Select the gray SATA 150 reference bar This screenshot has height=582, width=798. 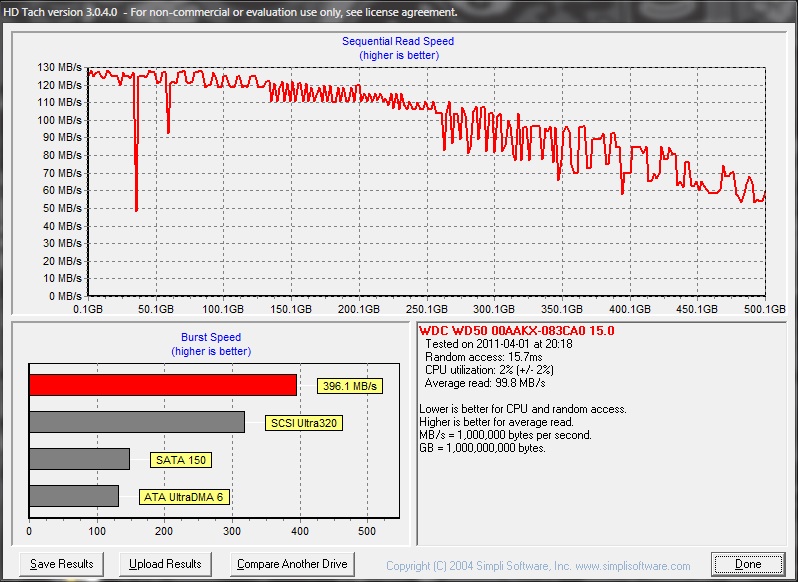[80, 459]
